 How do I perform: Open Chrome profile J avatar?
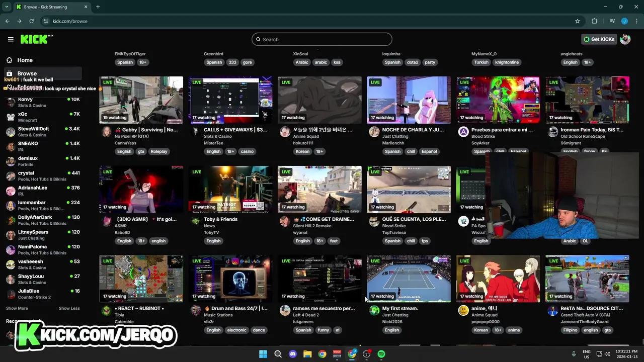coord(624,21)
